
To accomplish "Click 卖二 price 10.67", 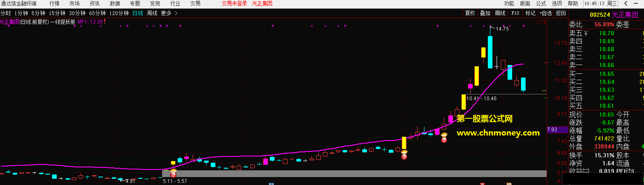I will (x=607, y=57).
